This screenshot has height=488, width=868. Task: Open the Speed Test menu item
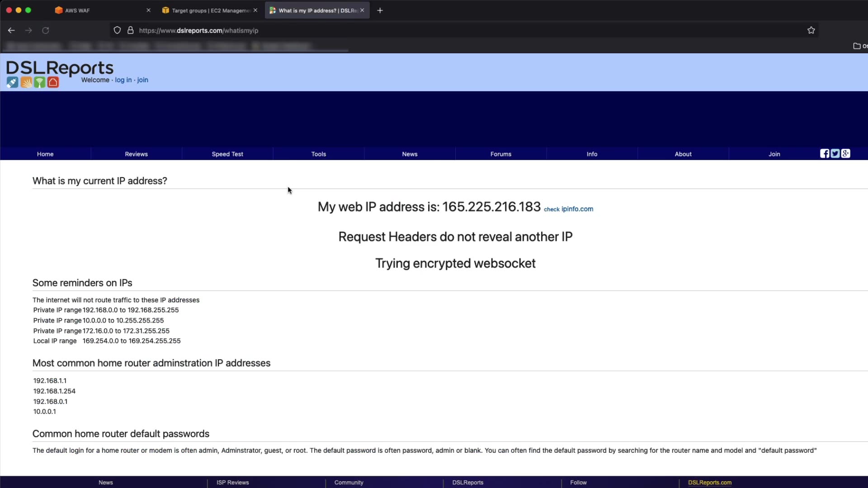point(227,154)
